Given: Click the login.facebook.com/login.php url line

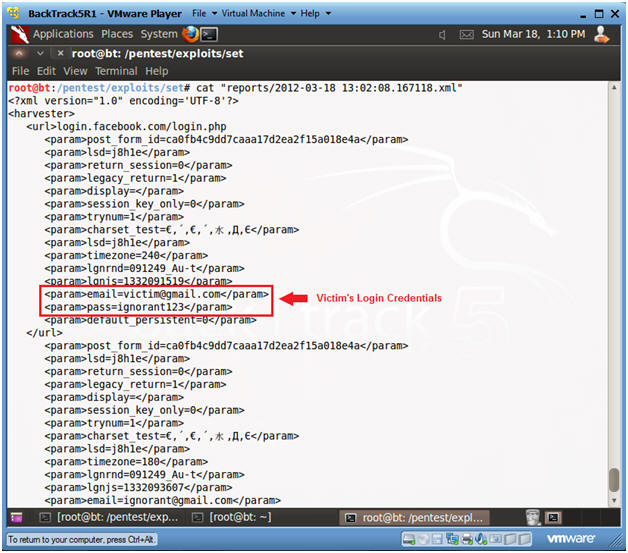Looking at the screenshot, I should pos(126,127).
